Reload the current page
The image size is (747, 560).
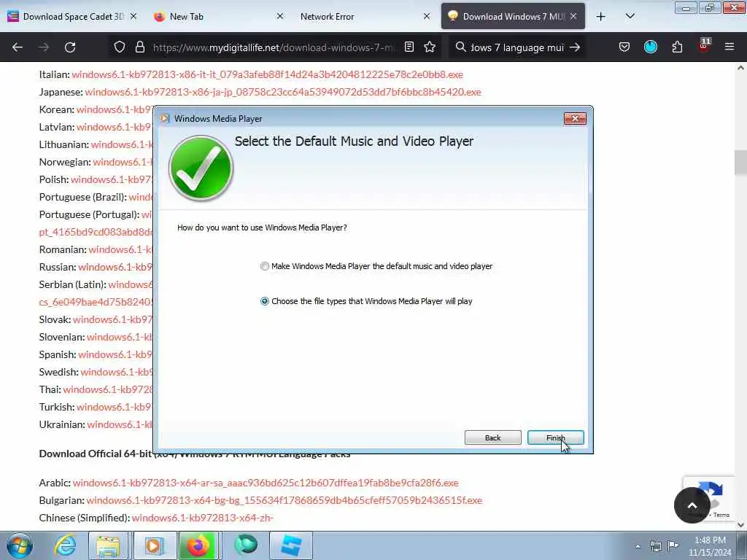pos(70,47)
